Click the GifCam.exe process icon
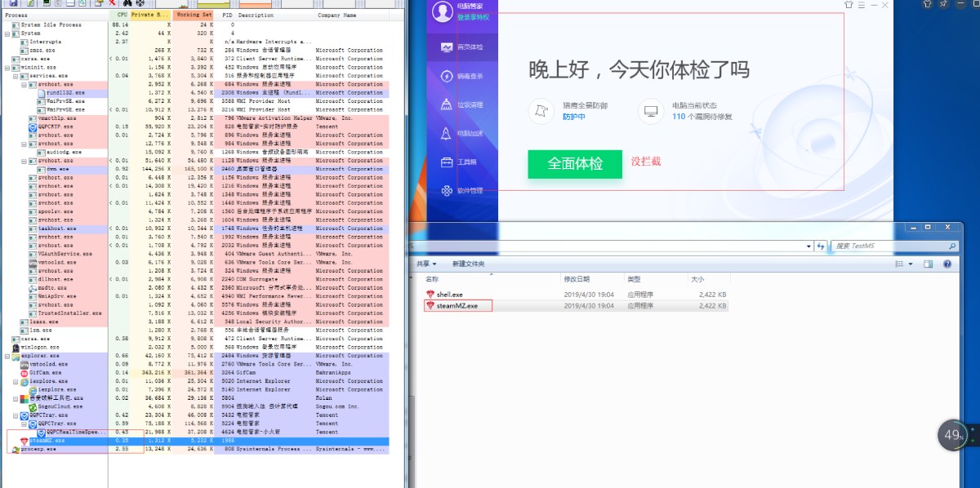Image resolution: width=980 pixels, height=488 pixels. click(x=24, y=373)
